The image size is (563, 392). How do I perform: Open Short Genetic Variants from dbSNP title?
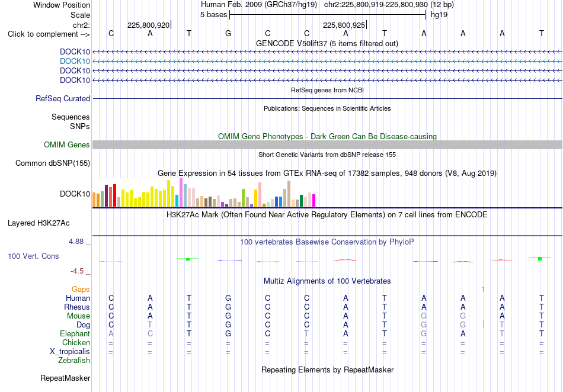[x=327, y=155]
